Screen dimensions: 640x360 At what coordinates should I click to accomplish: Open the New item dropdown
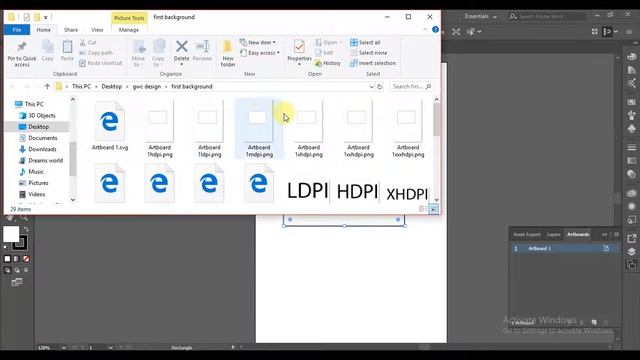tap(258, 42)
